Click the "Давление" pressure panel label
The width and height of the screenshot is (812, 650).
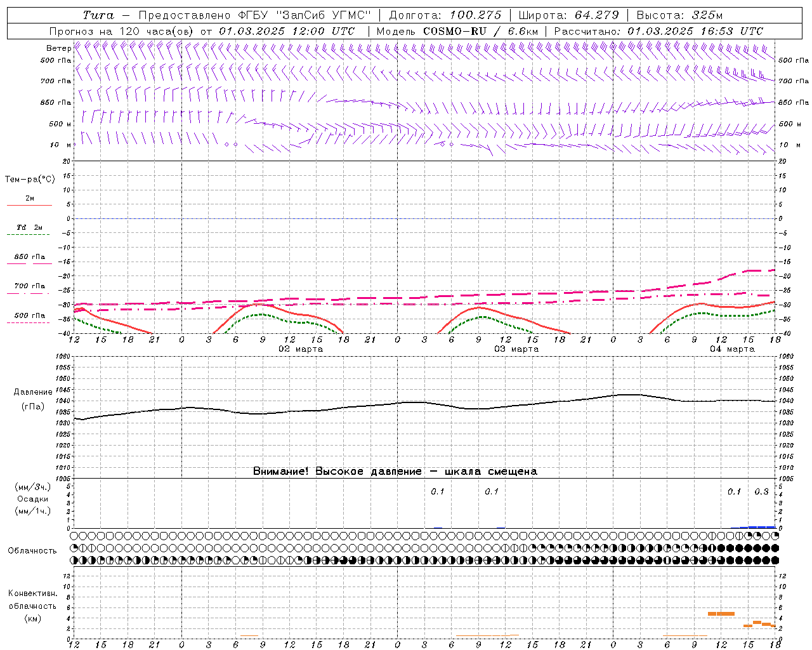point(33,392)
